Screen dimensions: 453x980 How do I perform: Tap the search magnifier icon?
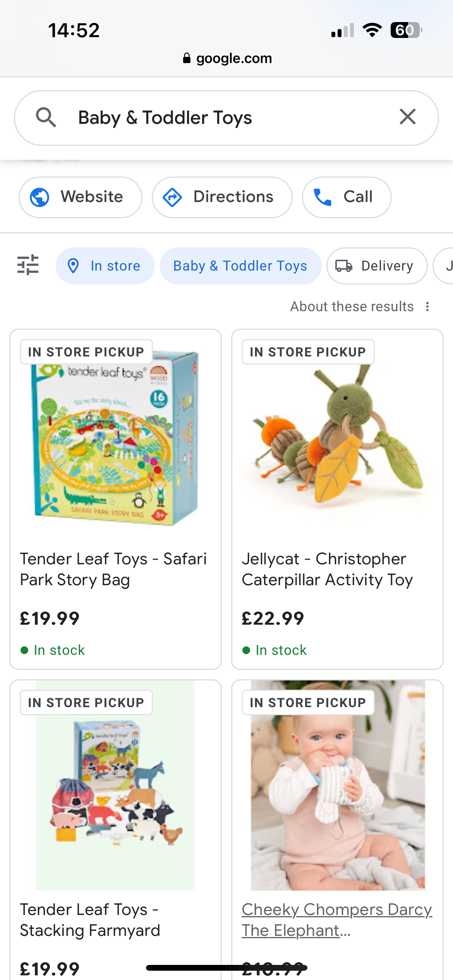click(x=46, y=118)
